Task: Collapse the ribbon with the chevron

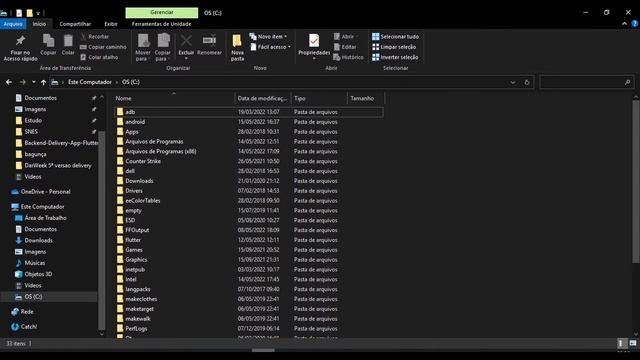Action: (x=624, y=24)
